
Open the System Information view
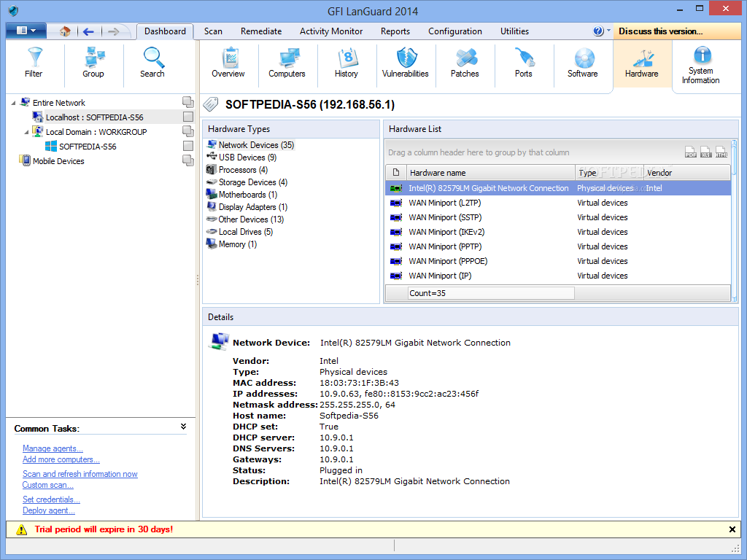click(701, 66)
